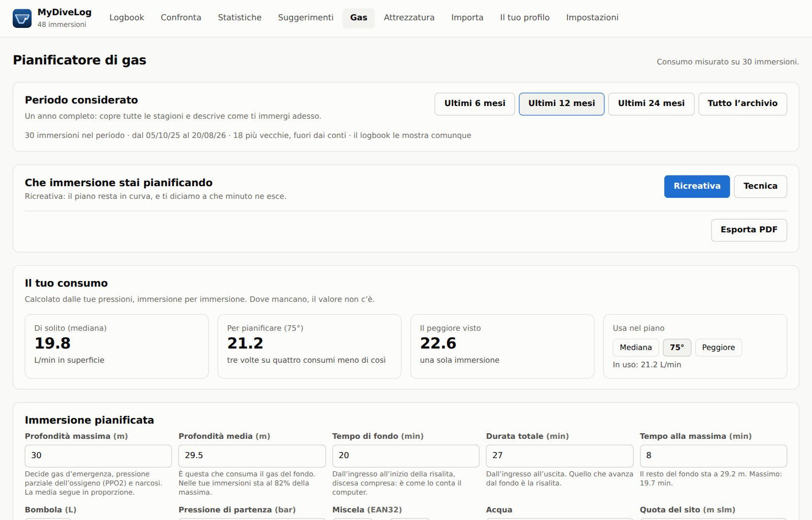The height and width of the screenshot is (520, 812).
Task: Focus the Tempo di fondo input
Action: (405, 456)
